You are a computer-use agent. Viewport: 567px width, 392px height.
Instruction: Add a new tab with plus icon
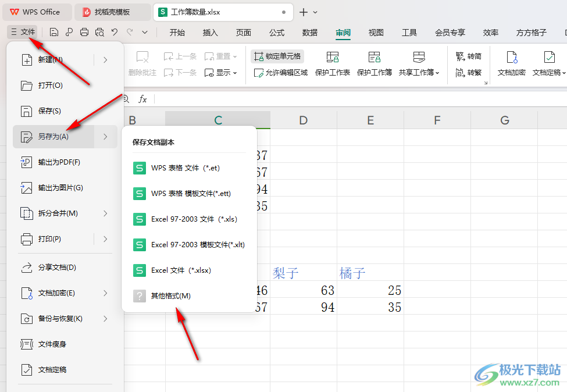pos(304,12)
